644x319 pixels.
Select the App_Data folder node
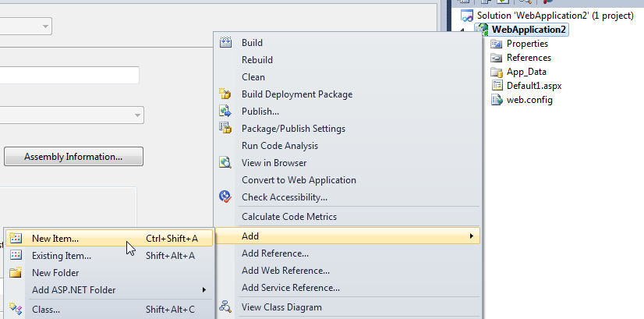[526, 72]
